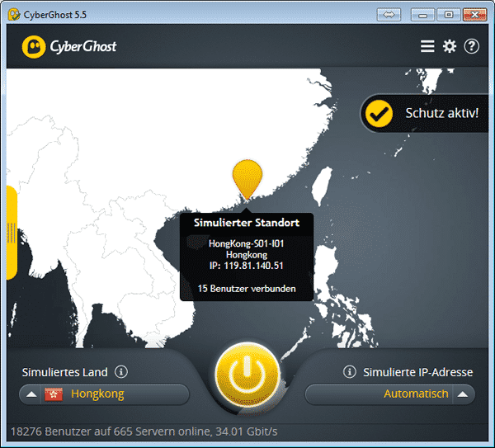
Task: Click the info icon beside Simuliertes Land
Action: click(x=121, y=372)
